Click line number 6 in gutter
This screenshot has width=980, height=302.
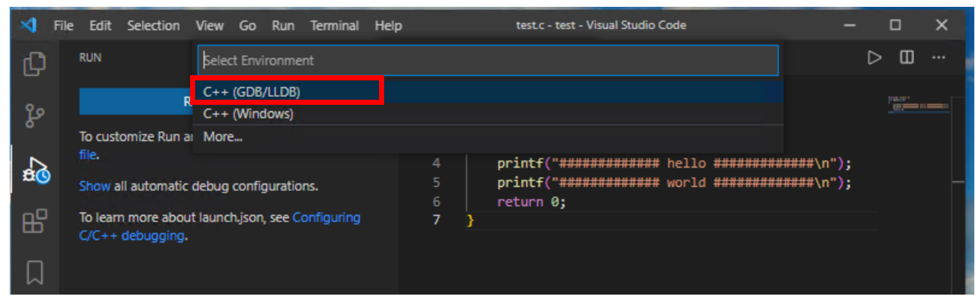[436, 202]
